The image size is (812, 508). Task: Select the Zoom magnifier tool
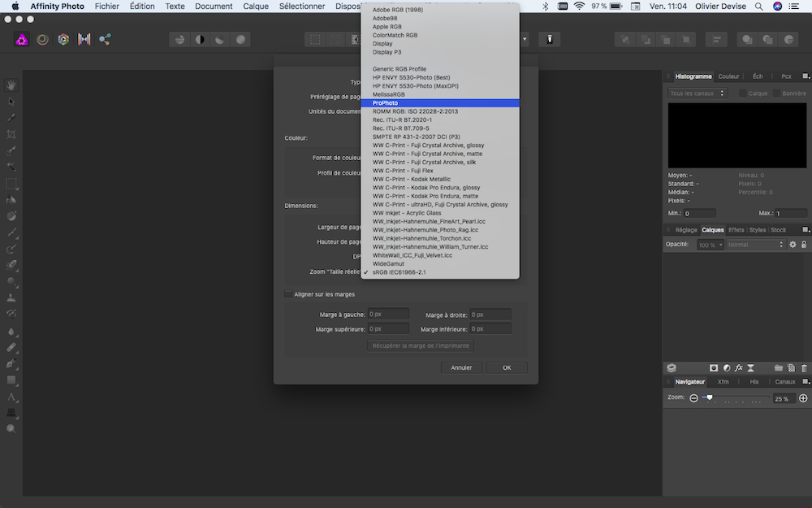[x=11, y=429]
